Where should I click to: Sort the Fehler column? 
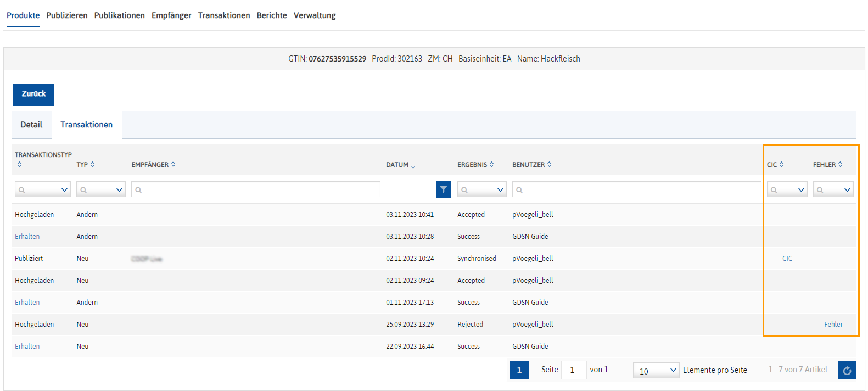tap(840, 164)
